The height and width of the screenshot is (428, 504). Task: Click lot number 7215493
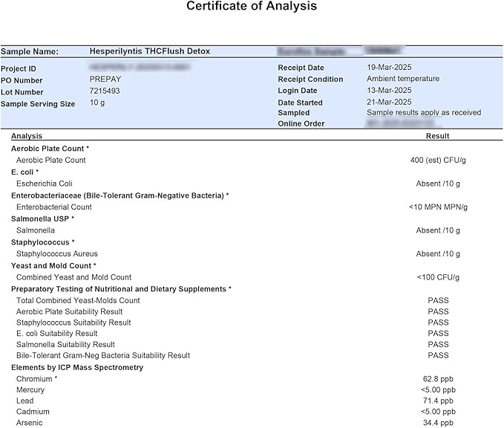tap(105, 91)
